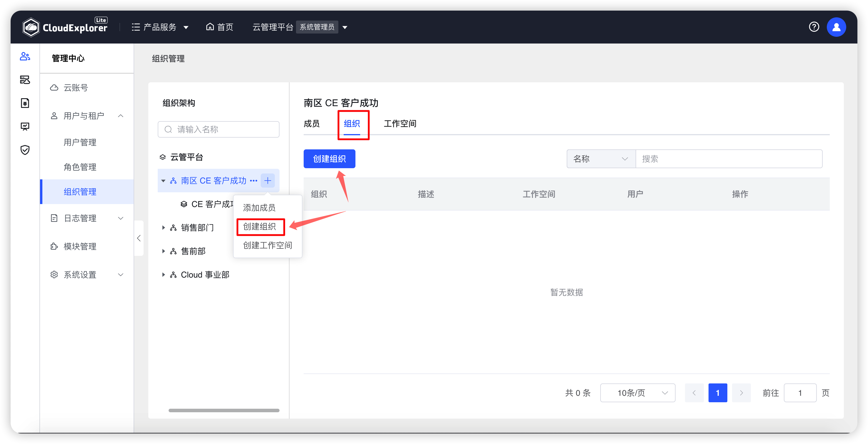
Task: Open the help question-mark icon
Action: pos(814,27)
